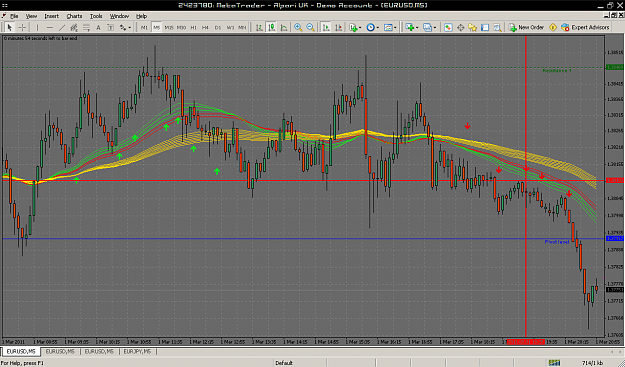625x367 pixels.
Task: Open the View menu
Action: tap(31, 16)
